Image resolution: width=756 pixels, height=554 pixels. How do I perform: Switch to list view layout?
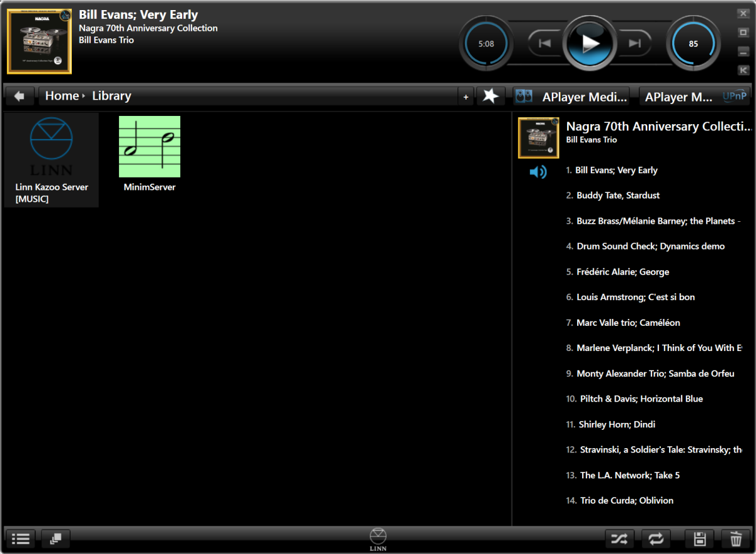pos(20,539)
